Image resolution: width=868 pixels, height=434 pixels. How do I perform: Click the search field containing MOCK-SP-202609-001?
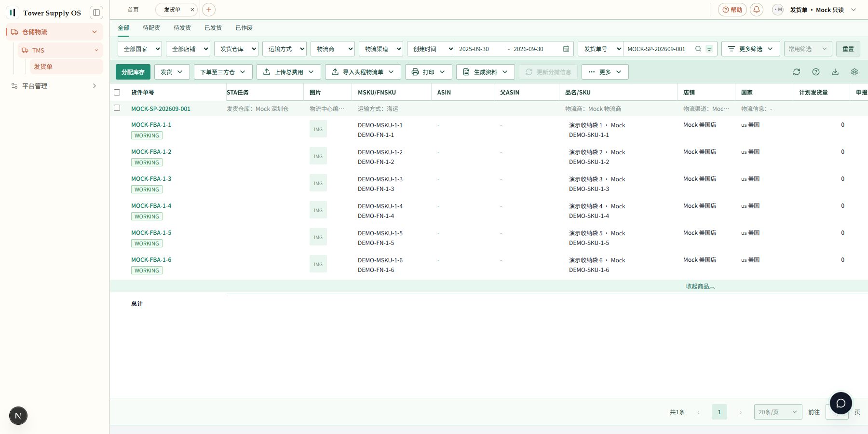[x=658, y=49]
